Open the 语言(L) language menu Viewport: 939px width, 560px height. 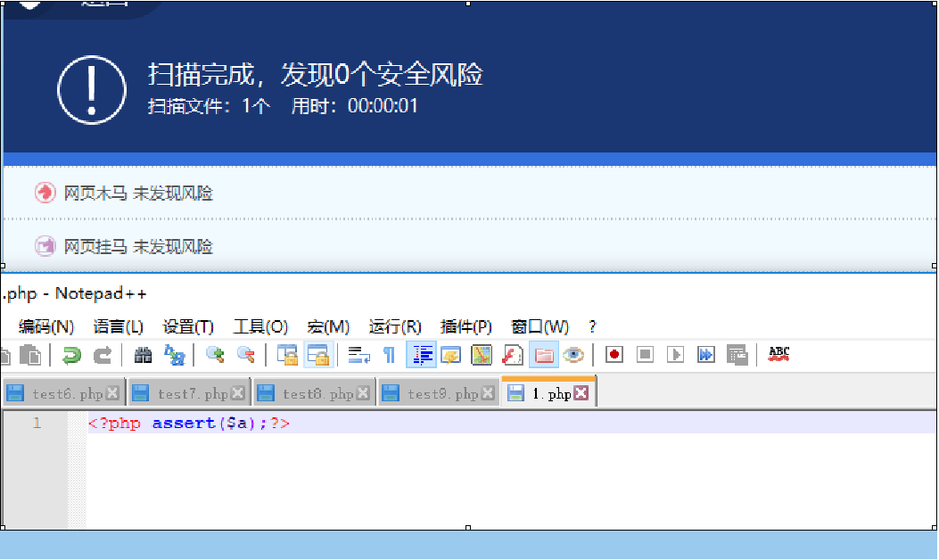point(118,326)
